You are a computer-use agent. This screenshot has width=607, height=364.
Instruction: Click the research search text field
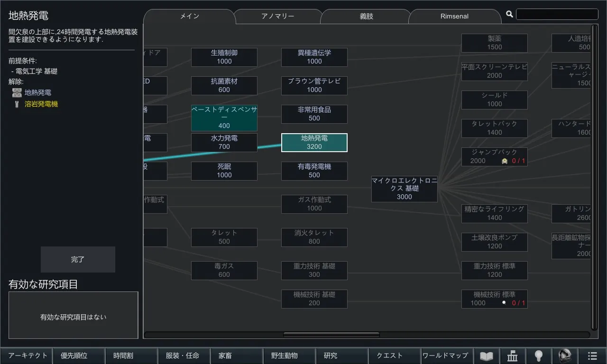(557, 14)
